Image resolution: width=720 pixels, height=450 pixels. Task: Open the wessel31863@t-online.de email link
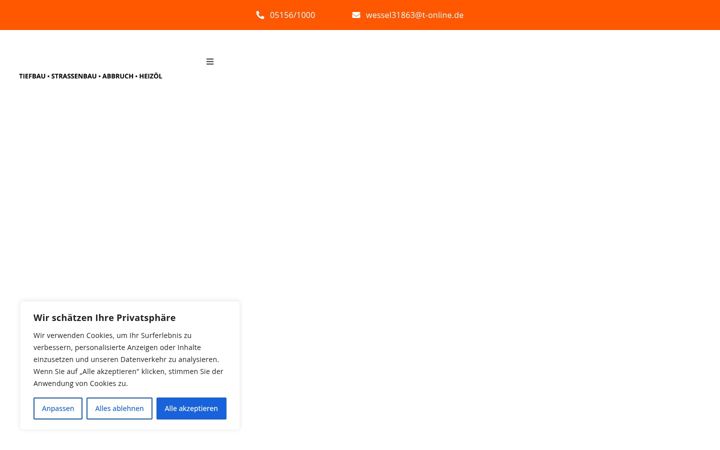(x=414, y=15)
